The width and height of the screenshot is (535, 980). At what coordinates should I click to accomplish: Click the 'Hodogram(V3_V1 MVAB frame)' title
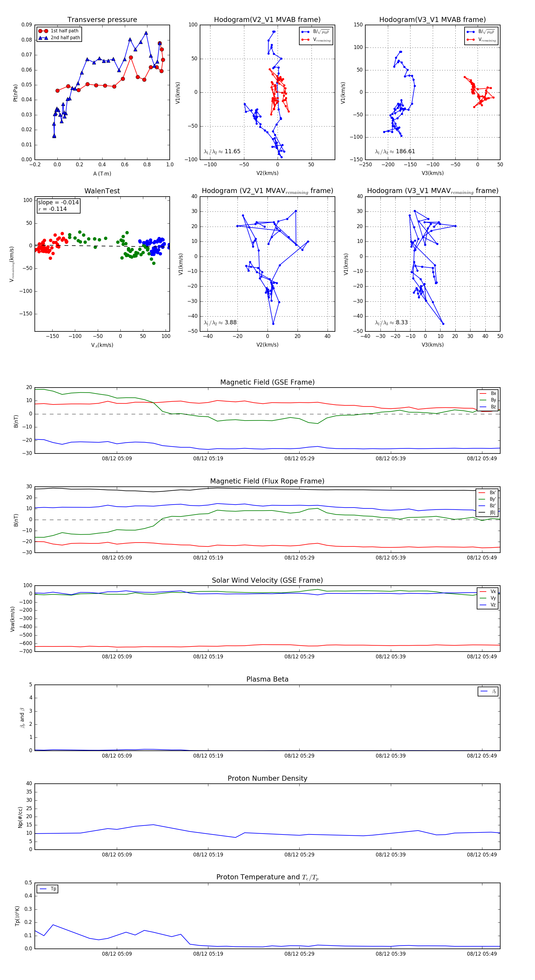pyautogui.click(x=432, y=20)
